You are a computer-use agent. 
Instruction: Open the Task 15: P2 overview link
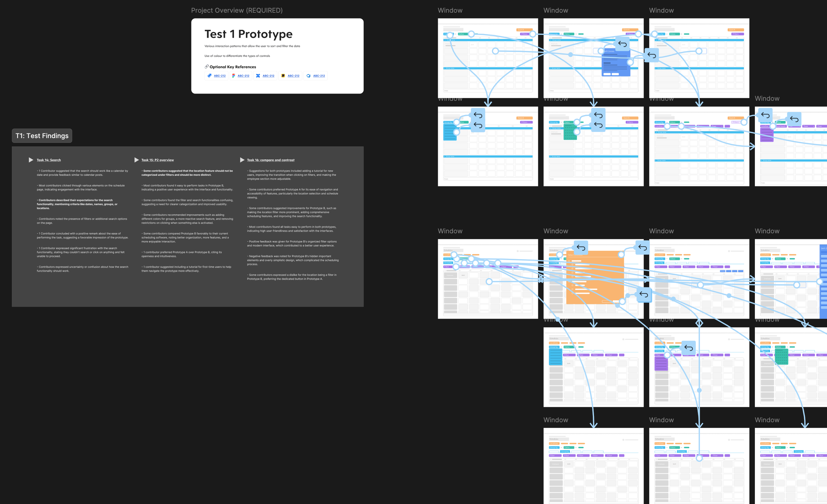pyautogui.click(x=157, y=160)
